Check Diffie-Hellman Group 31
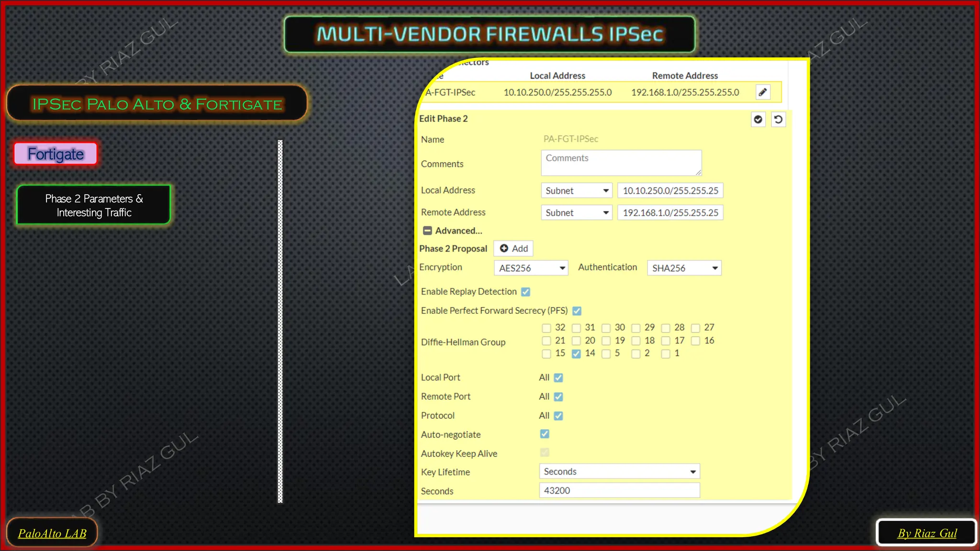 (x=576, y=328)
